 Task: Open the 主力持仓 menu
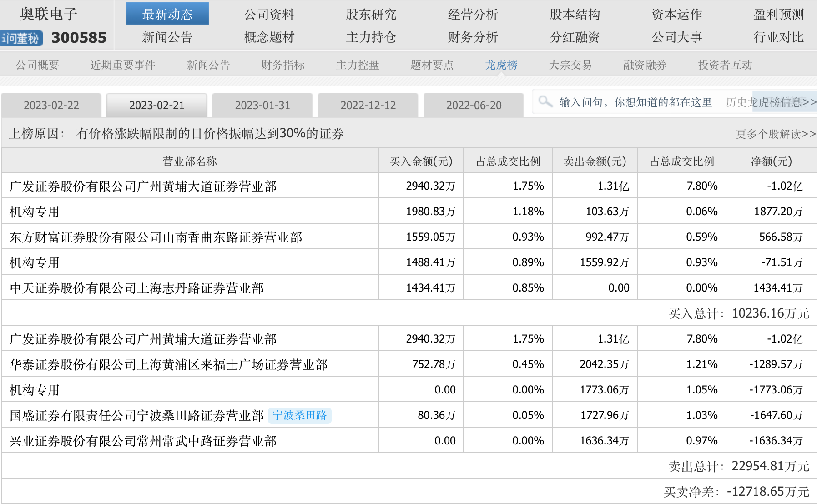(371, 37)
